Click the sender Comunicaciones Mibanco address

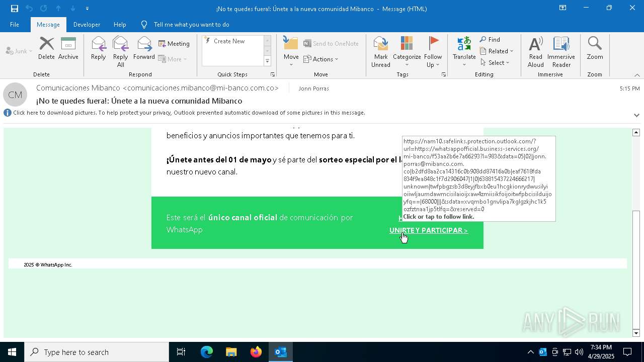(157, 88)
